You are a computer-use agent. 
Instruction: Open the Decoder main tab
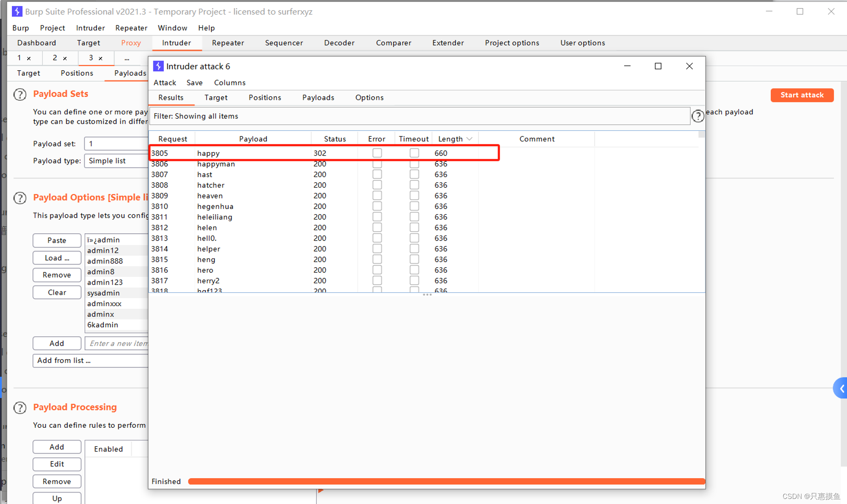(x=339, y=43)
